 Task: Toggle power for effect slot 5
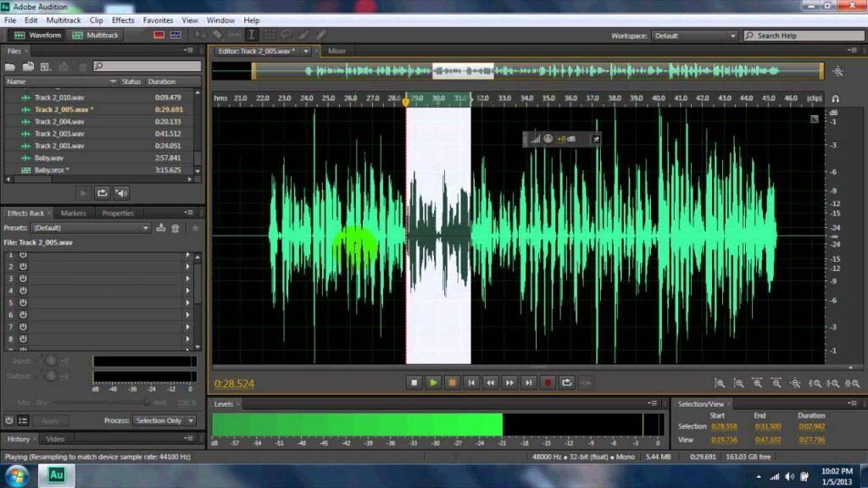[23, 303]
